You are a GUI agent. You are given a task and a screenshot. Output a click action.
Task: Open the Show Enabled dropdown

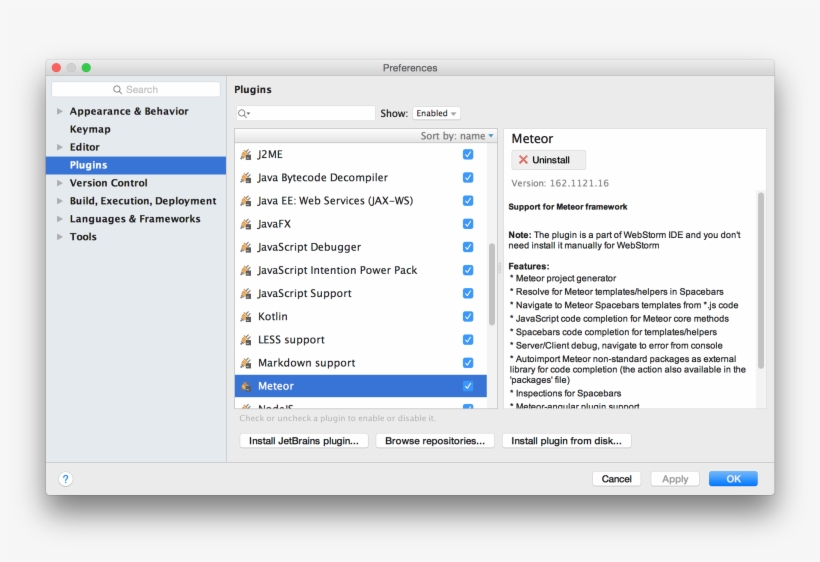click(x=436, y=113)
